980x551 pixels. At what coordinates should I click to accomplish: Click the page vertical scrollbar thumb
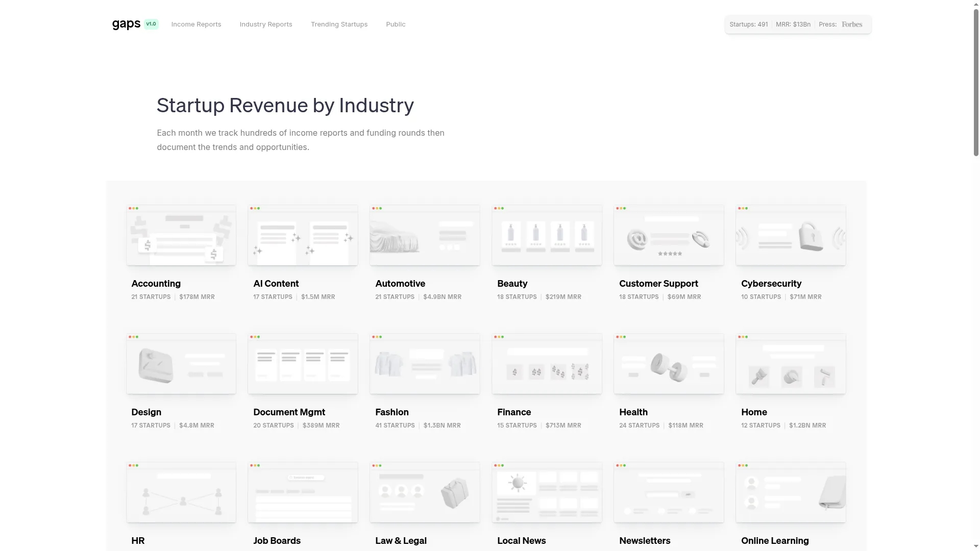(976, 82)
